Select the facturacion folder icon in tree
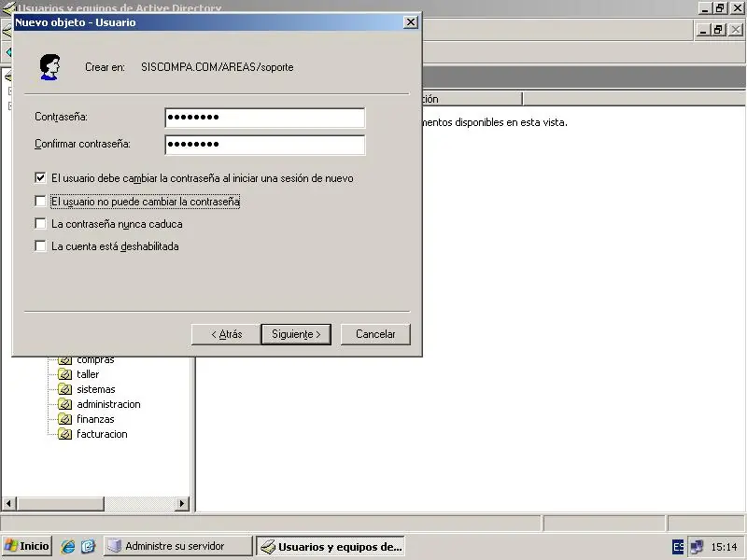Screen dimensions: 747x560 (x=64, y=434)
